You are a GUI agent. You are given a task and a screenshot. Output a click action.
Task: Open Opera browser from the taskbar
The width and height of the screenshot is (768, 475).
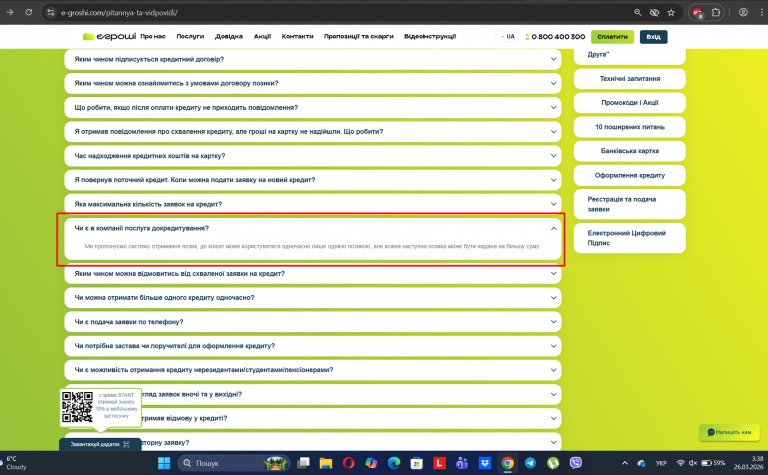(349, 463)
